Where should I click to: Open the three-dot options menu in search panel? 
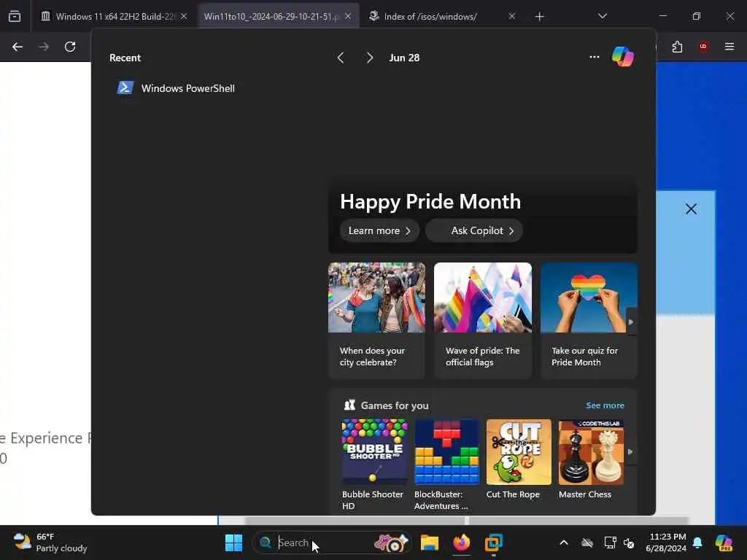[x=594, y=57]
